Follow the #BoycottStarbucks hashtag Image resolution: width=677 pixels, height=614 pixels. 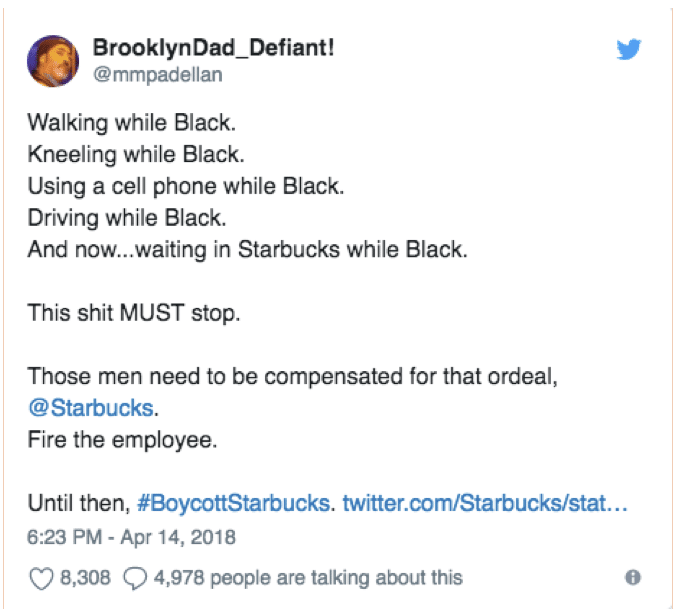(234, 503)
